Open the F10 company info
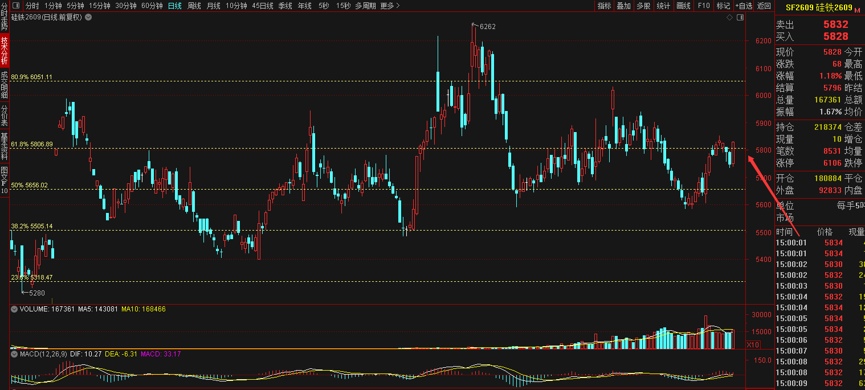The height and width of the screenshot is (390, 865). 703,6
